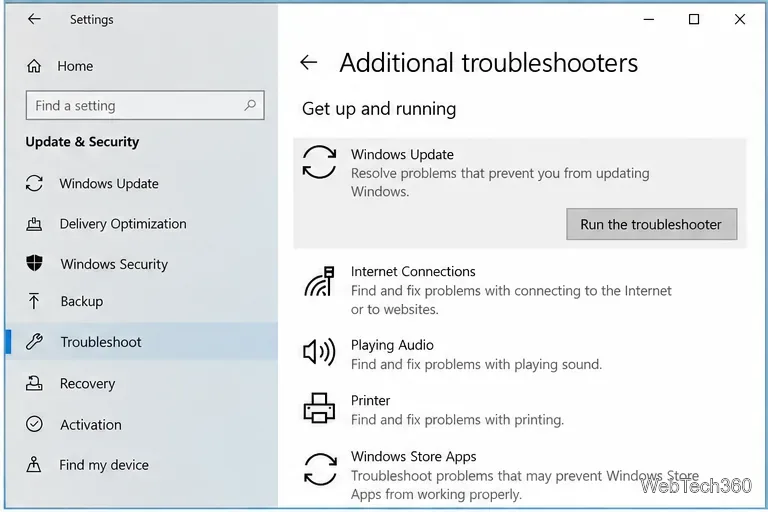Click the Additional troubleshooters page title

point(488,63)
